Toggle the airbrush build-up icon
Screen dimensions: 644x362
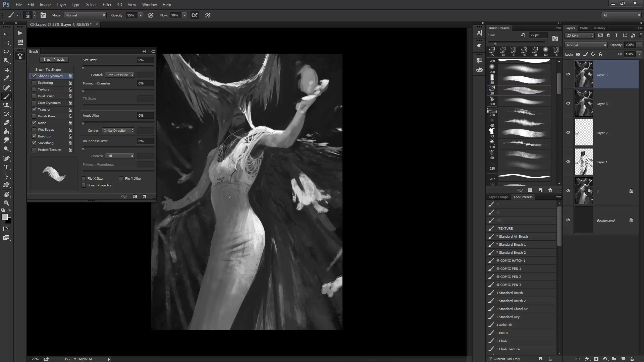pos(195,15)
